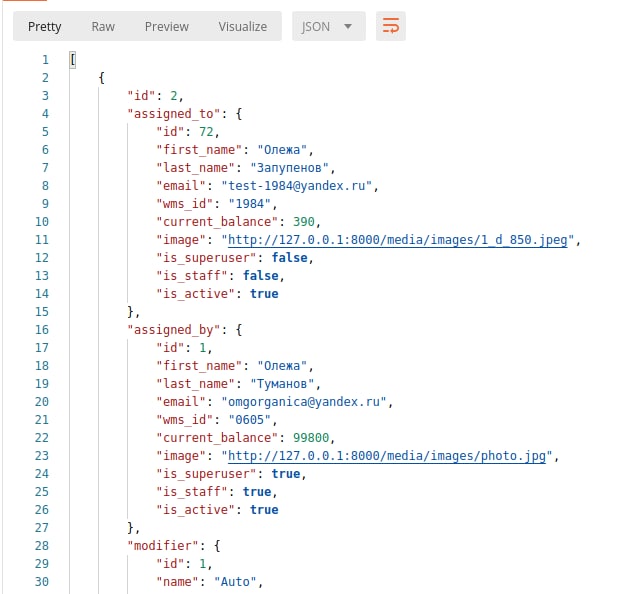Open the JSON format dropdown
The height and width of the screenshot is (594, 634).
[x=329, y=27]
